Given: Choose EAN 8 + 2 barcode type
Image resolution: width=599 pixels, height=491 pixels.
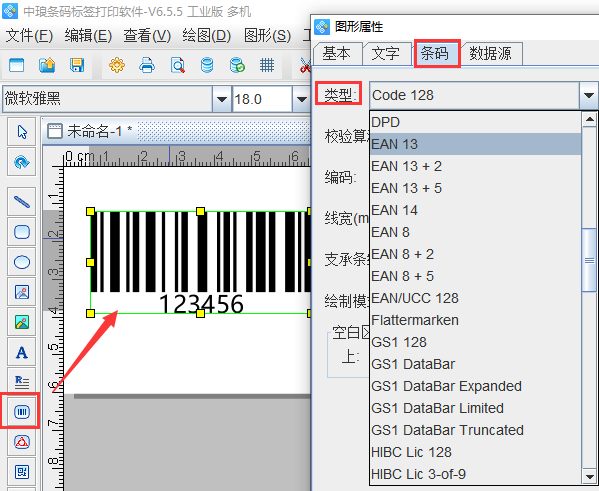Looking at the screenshot, I should (x=475, y=254).
